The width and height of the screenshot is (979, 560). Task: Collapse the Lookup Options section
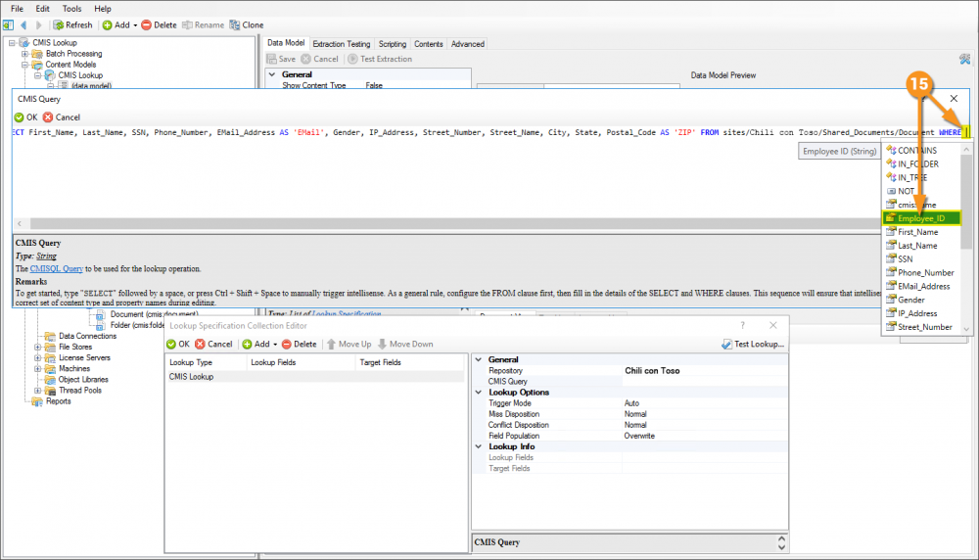479,392
